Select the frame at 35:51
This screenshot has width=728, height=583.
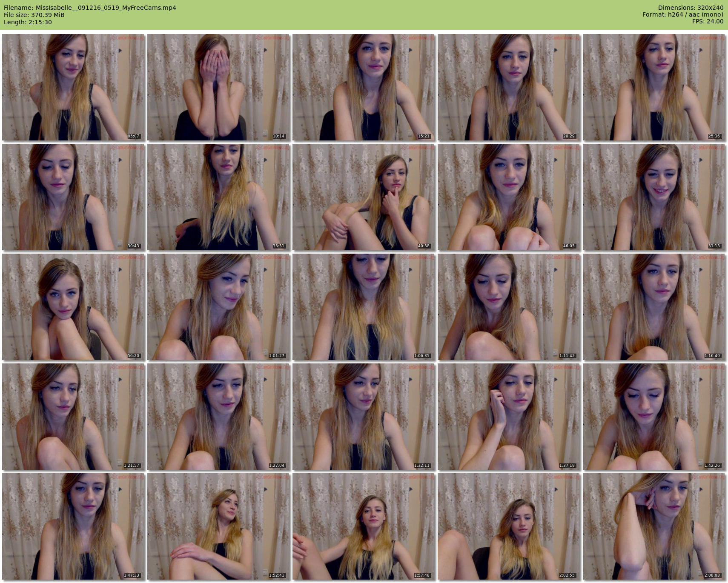[218, 197]
